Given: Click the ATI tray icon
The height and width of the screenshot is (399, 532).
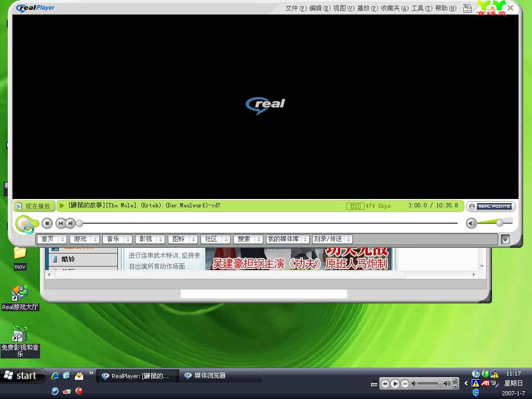Looking at the screenshot, I should 485,383.
